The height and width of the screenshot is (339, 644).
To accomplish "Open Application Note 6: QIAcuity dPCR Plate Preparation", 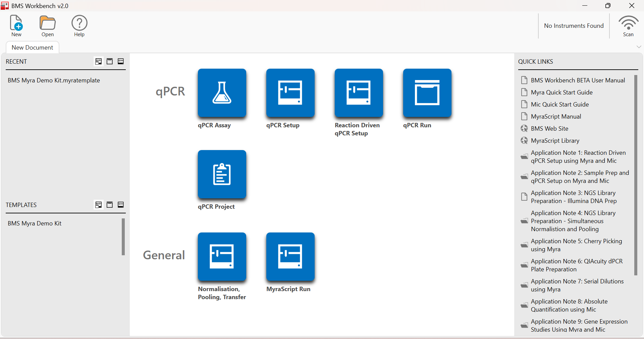I will coord(577,265).
